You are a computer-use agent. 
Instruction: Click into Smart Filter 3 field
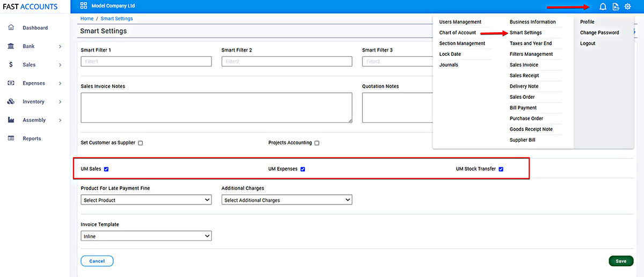(397, 61)
